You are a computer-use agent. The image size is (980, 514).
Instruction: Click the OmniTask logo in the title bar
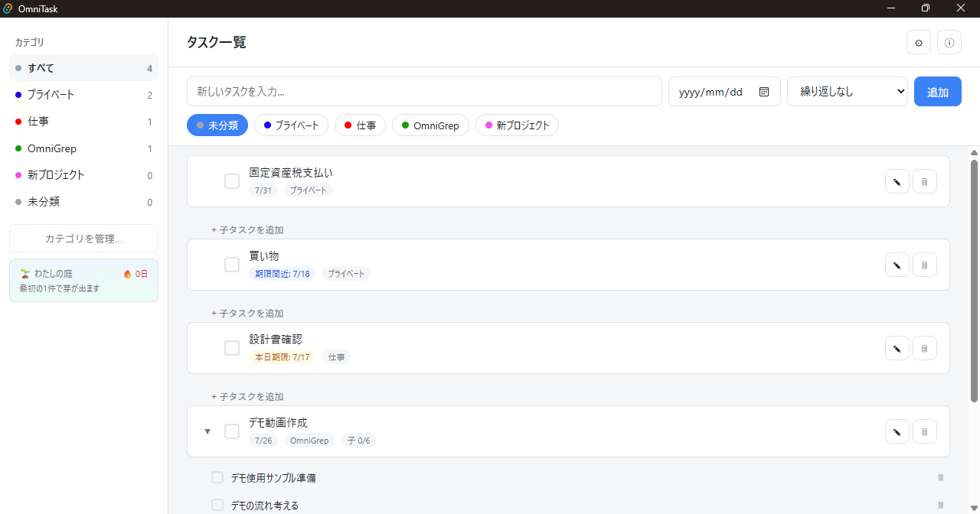pyautogui.click(x=8, y=8)
